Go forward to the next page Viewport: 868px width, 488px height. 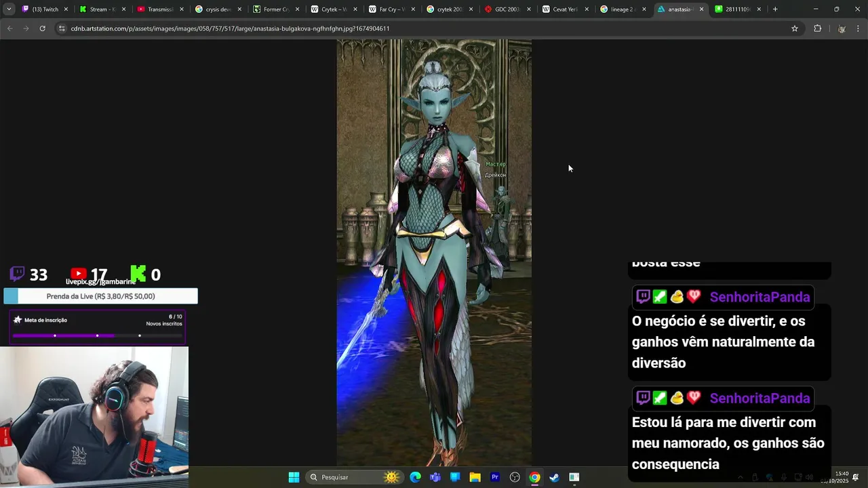point(26,28)
